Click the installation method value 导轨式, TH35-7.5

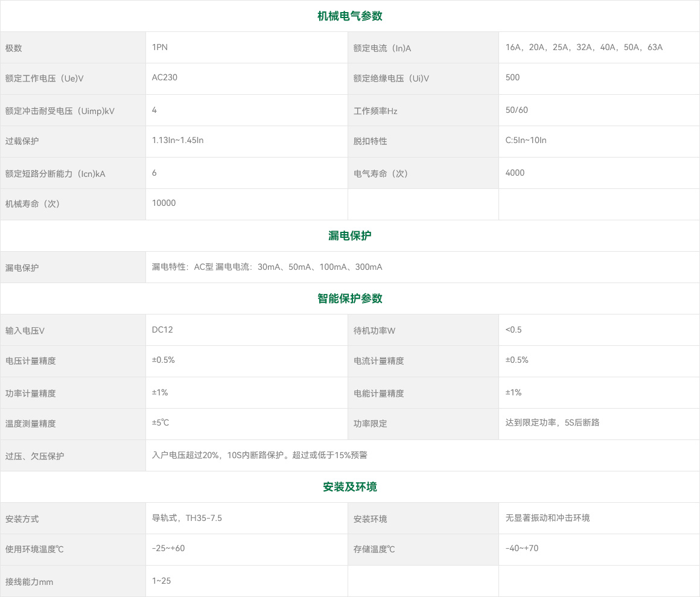point(187,518)
